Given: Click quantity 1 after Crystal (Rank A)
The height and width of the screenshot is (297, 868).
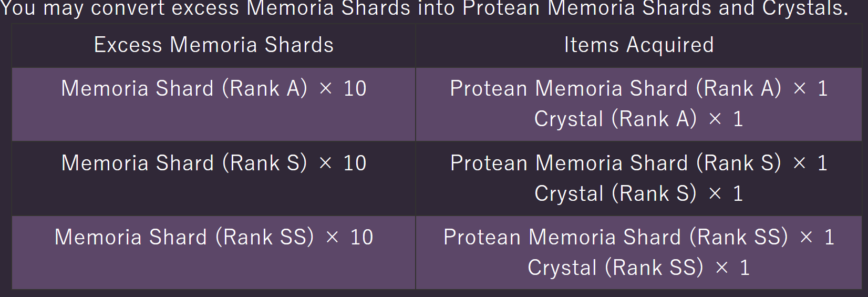Looking at the screenshot, I should click(738, 119).
